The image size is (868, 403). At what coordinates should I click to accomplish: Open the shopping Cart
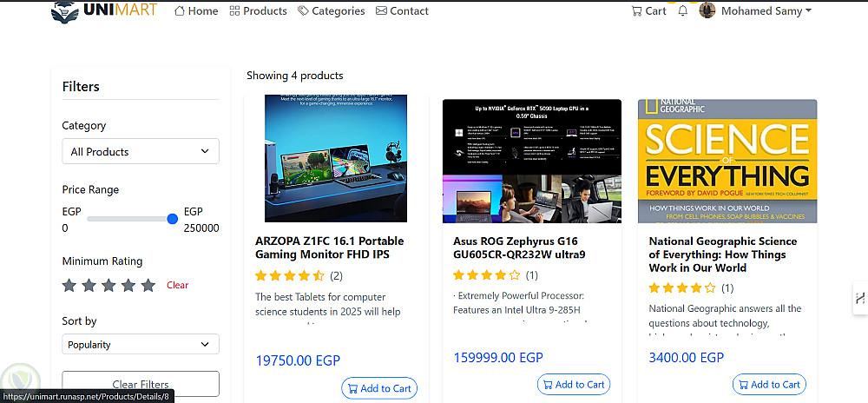(648, 11)
